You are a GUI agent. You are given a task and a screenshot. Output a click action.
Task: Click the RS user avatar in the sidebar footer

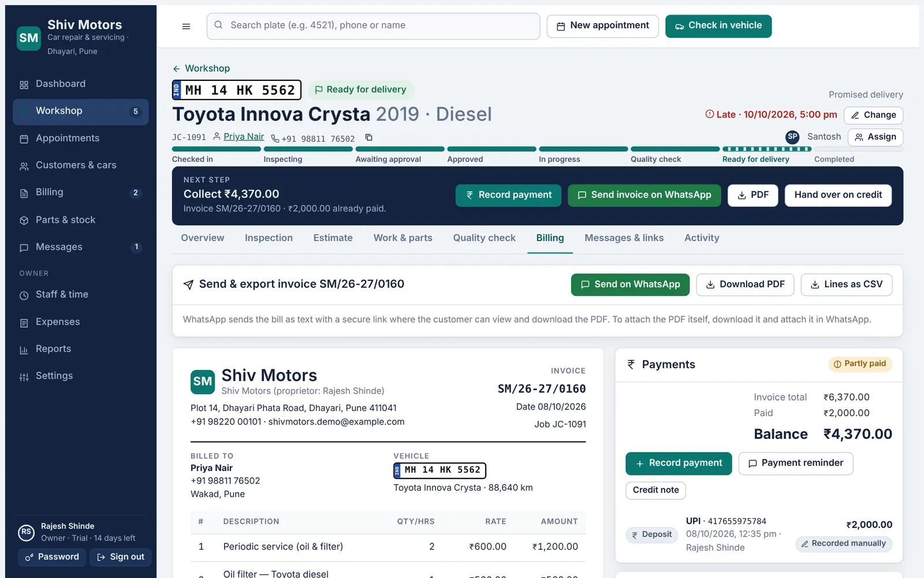click(26, 532)
